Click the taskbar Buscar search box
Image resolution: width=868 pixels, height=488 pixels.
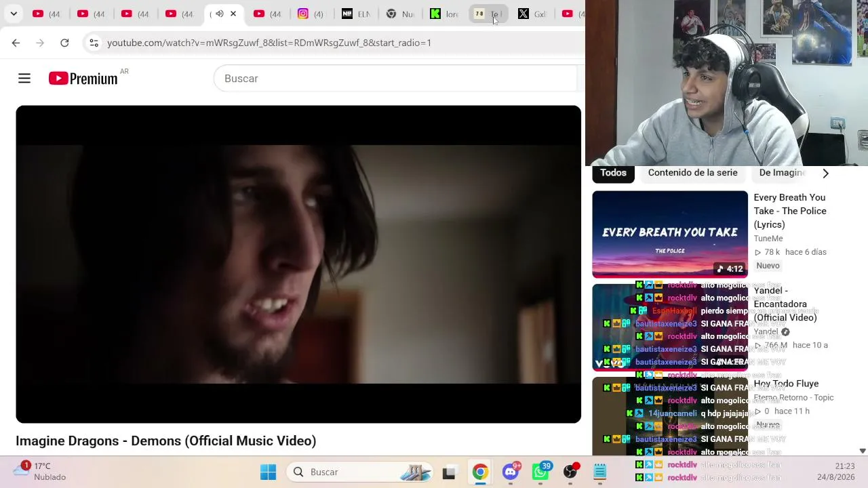pyautogui.click(x=361, y=472)
